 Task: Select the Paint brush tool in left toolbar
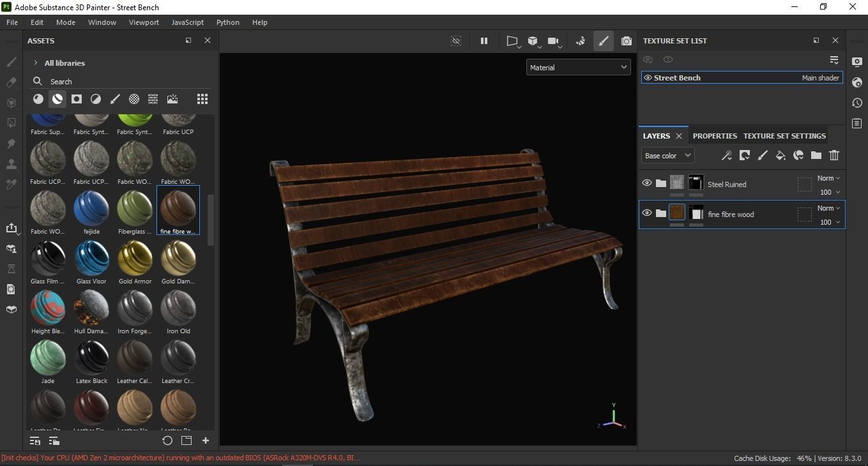(x=11, y=62)
